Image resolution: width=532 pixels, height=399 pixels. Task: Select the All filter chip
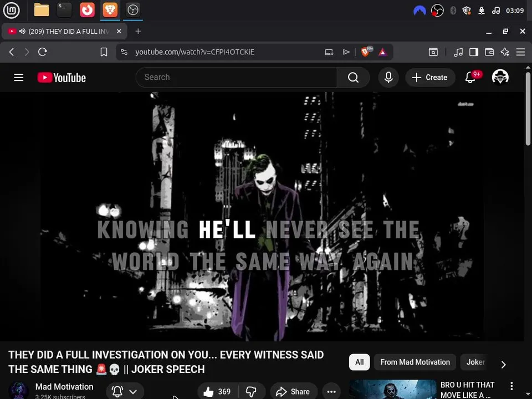[x=359, y=362]
